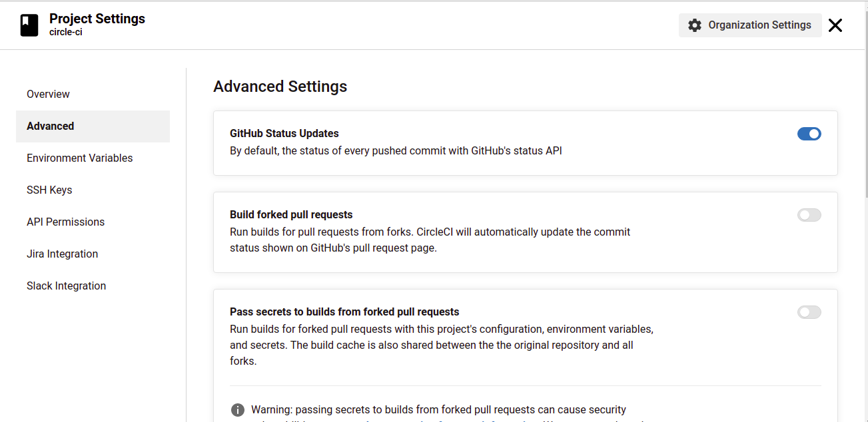
Task: Disable the GitHub Status Updates toggle
Action: point(809,134)
